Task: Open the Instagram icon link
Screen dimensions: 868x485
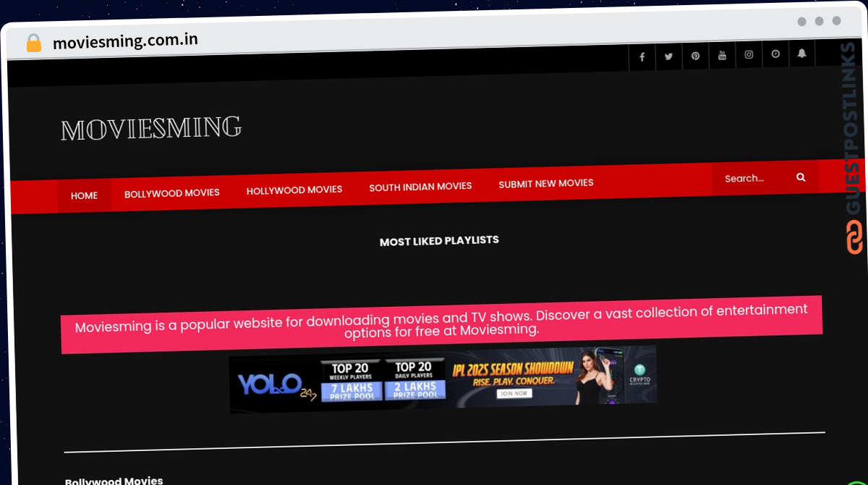Action: 749,54
